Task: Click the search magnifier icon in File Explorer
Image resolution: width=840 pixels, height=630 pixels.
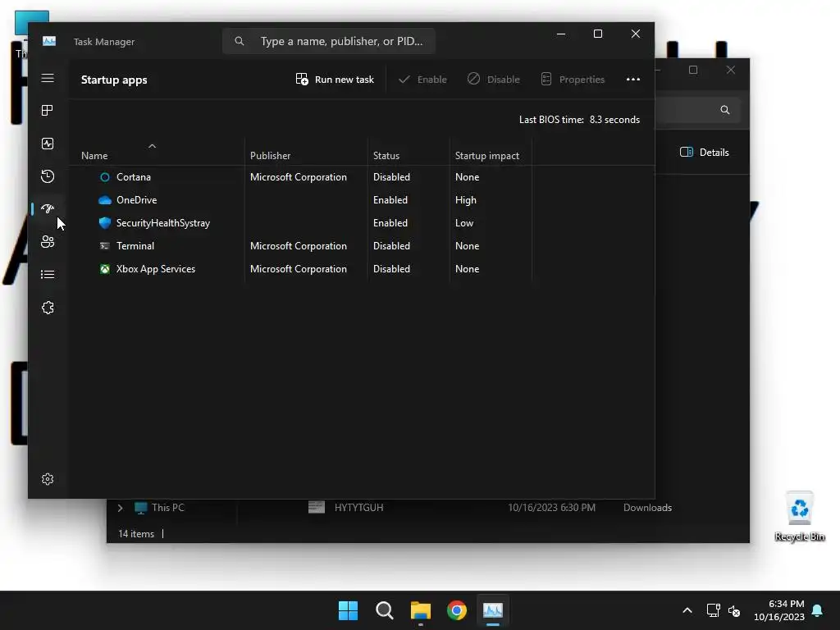Action: coord(725,110)
